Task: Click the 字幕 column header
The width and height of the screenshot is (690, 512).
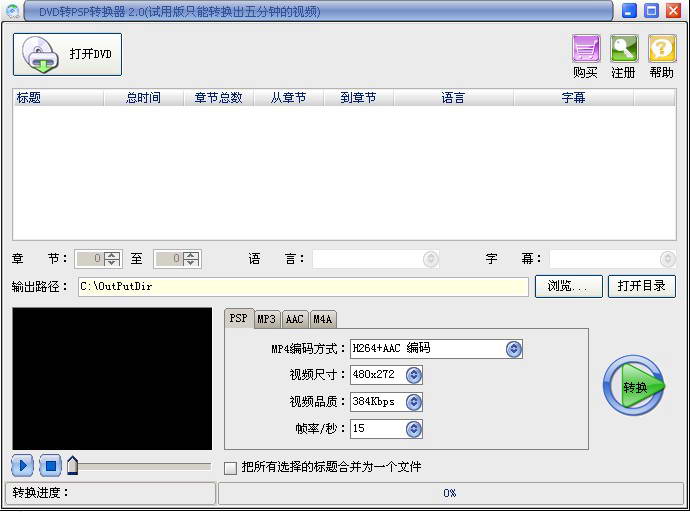Action: pyautogui.click(x=573, y=97)
